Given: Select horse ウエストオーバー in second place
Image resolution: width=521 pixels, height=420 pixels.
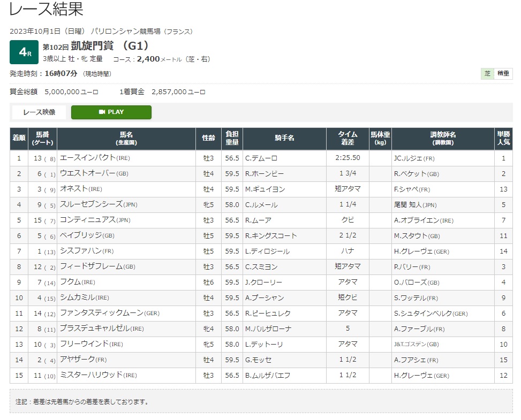Looking at the screenshot, I should tap(88, 174).
